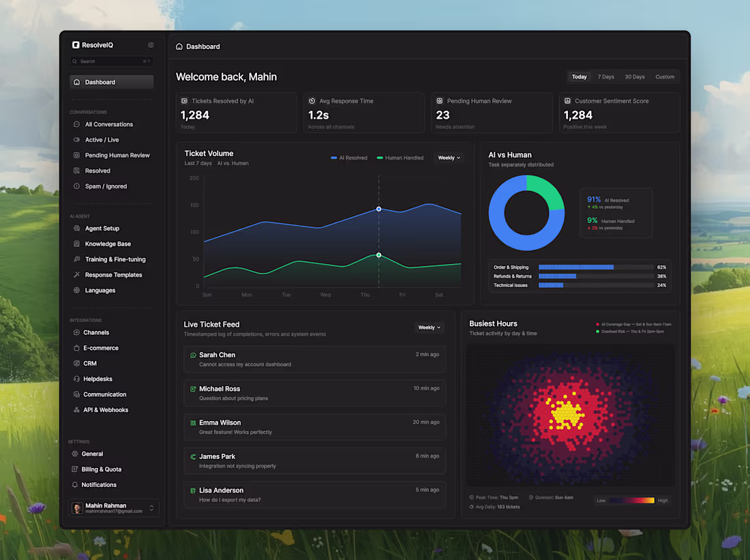Open the Weekly dropdown on Ticket Volume
750x560 pixels.
click(449, 158)
